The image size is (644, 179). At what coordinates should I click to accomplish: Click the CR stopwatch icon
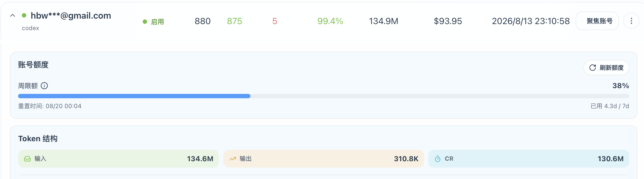tap(438, 159)
